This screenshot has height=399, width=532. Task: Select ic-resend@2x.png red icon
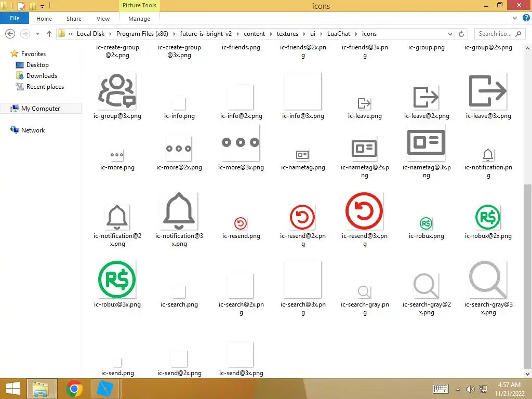click(x=302, y=217)
